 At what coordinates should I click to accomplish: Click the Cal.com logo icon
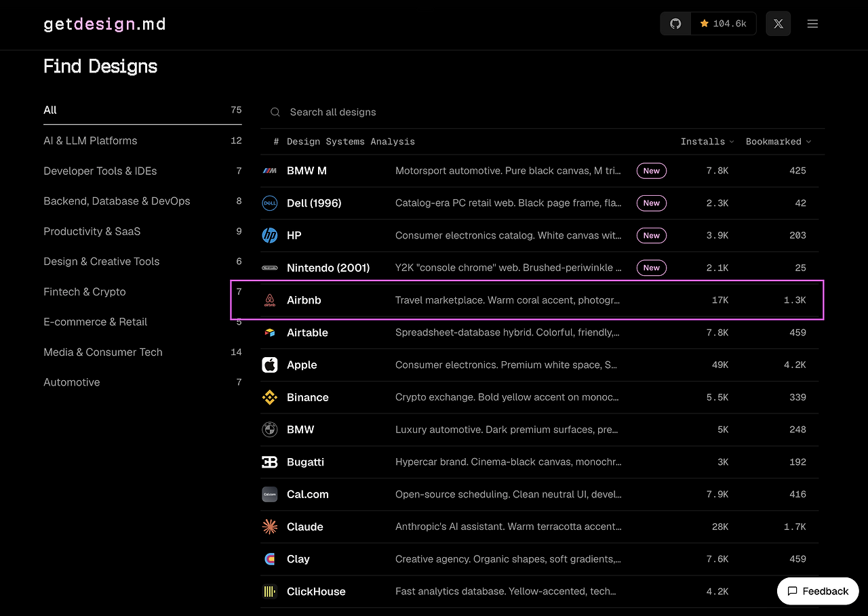pos(270,494)
